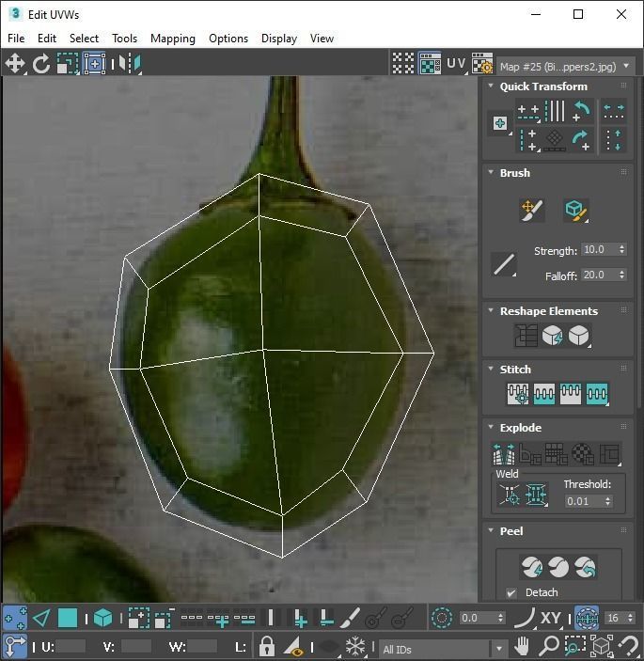Toggle Edge sub-object mode triangle icon
Screen dimensions: 644x661
click(x=41, y=618)
